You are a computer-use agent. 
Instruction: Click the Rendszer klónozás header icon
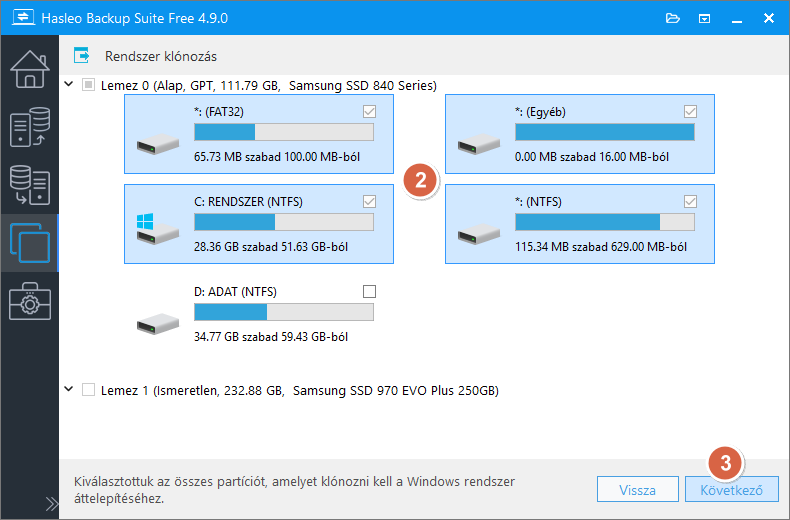click(83, 56)
